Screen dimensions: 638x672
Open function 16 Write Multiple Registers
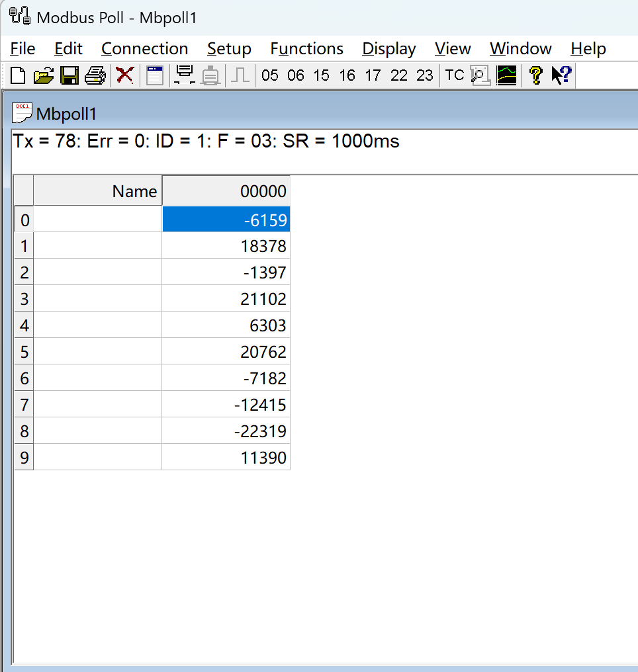coord(347,75)
